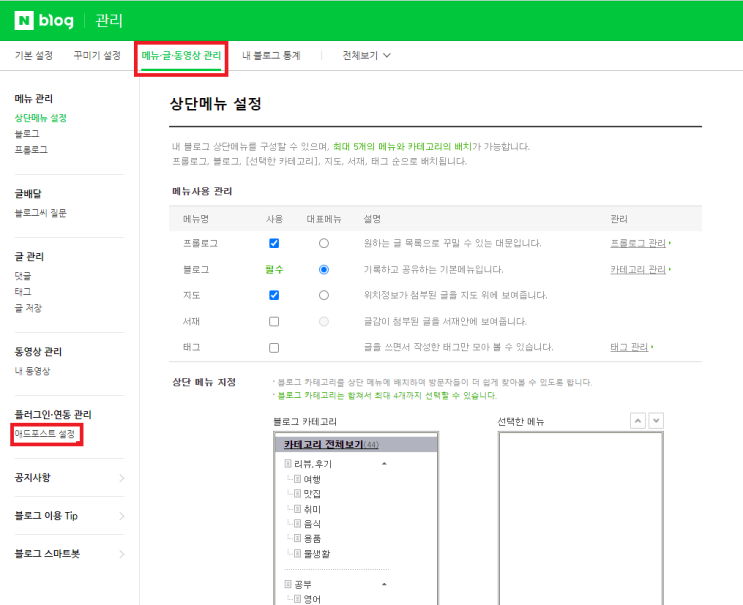This screenshot has width=743, height=605.
Task: Uncheck the 지도 사용 checkbox
Action: (x=274, y=296)
